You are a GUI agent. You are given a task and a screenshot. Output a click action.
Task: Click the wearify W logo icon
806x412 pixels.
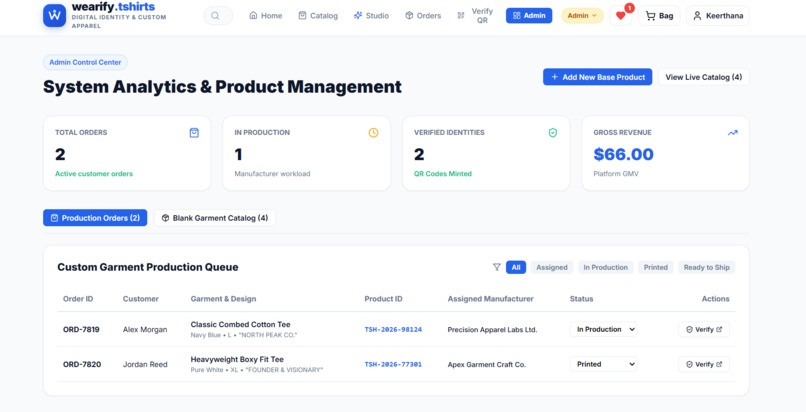54,15
